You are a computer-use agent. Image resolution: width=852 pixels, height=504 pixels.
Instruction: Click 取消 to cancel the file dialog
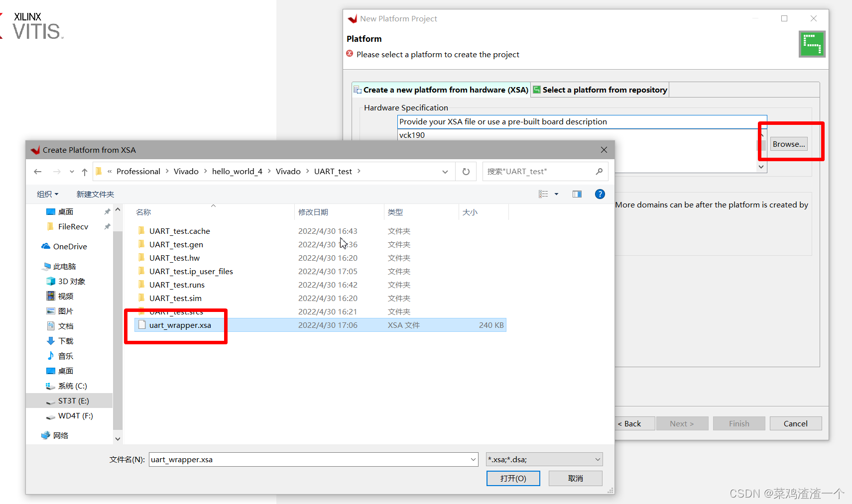pyautogui.click(x=576, y=478)
